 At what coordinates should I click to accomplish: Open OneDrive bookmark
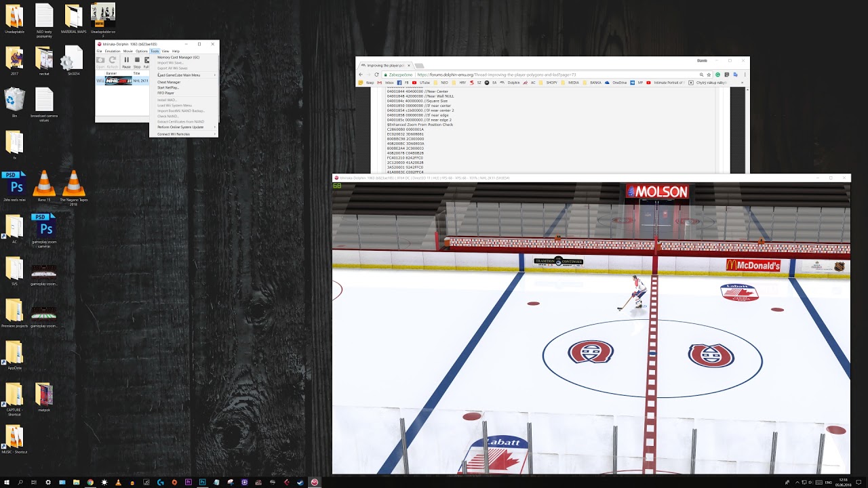pos(616,83)
